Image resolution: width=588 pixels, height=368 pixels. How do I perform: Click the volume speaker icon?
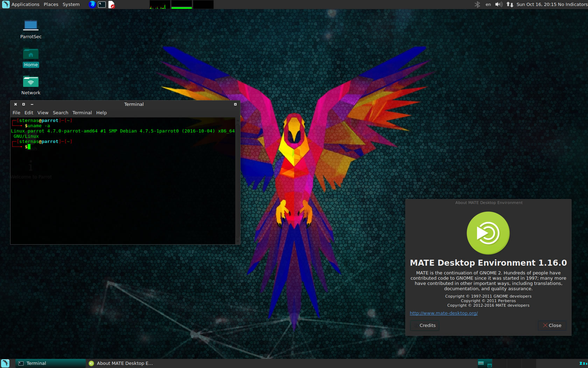click(x=498, y=5)
